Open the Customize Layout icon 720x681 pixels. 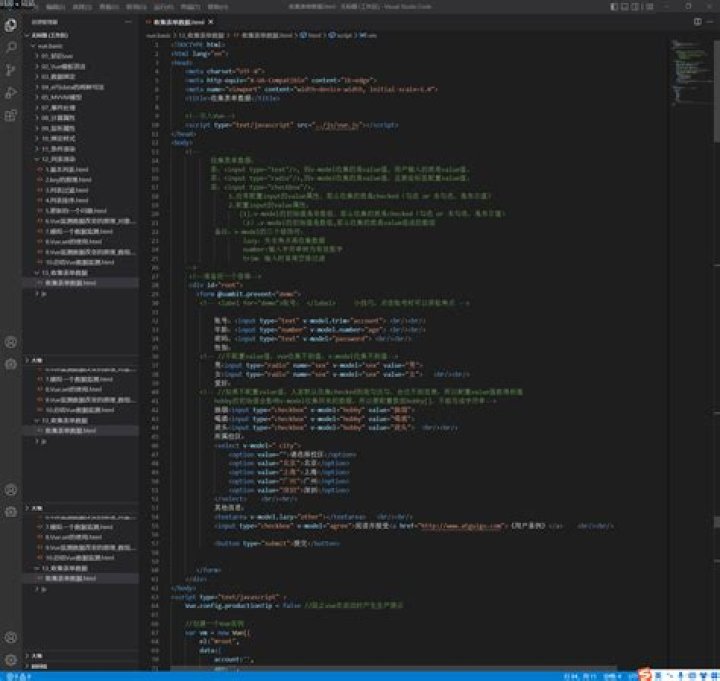(x=649, y=6)
